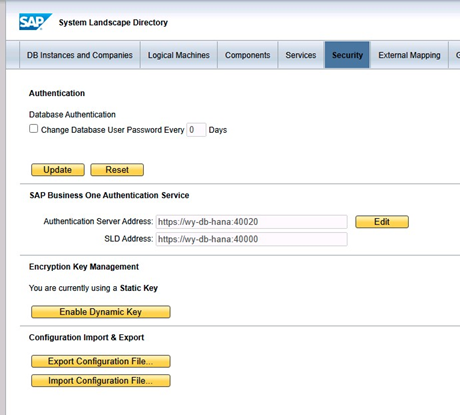Click Export Configuration File button

[101, 361]
